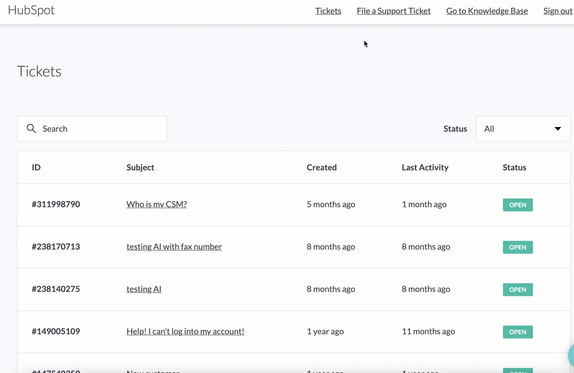Select the Subject column header
Viewport: 574px width, 373px height.
(x=140, y=167)
